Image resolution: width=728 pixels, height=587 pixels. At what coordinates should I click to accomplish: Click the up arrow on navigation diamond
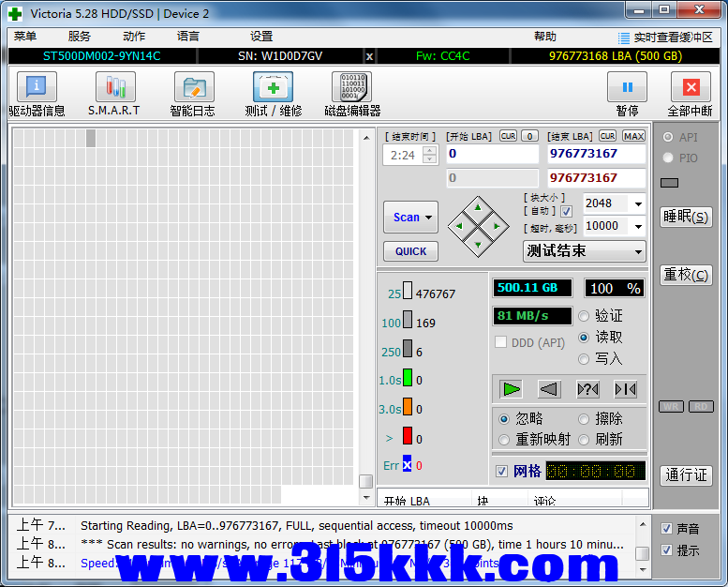(478, 208)
